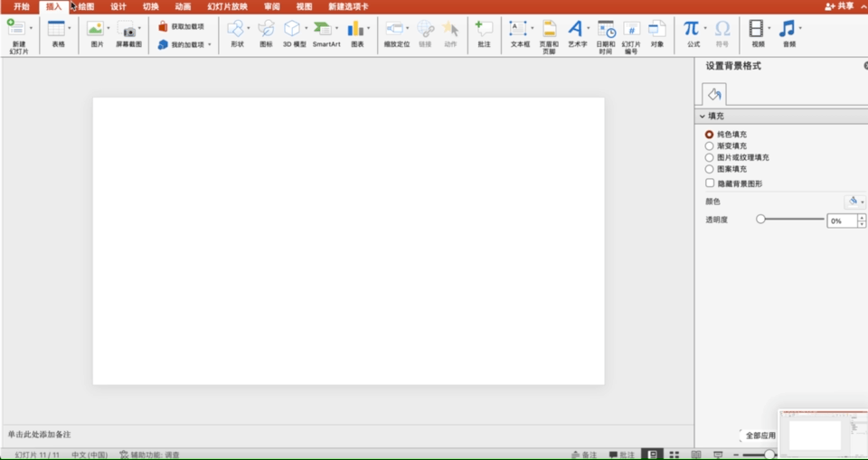The height and width of the screenshot is (460, 868).
Task: Click the 共享 share button
Action: [839, 6]
